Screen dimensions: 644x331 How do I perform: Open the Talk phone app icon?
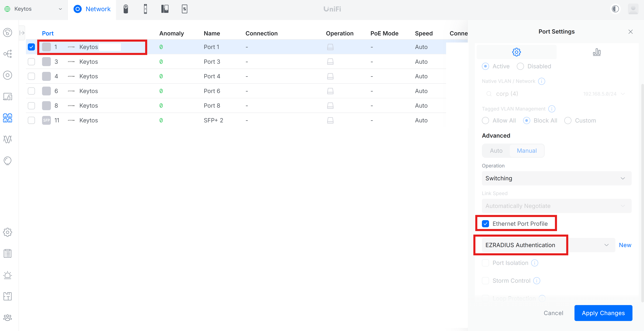(165, 9)
